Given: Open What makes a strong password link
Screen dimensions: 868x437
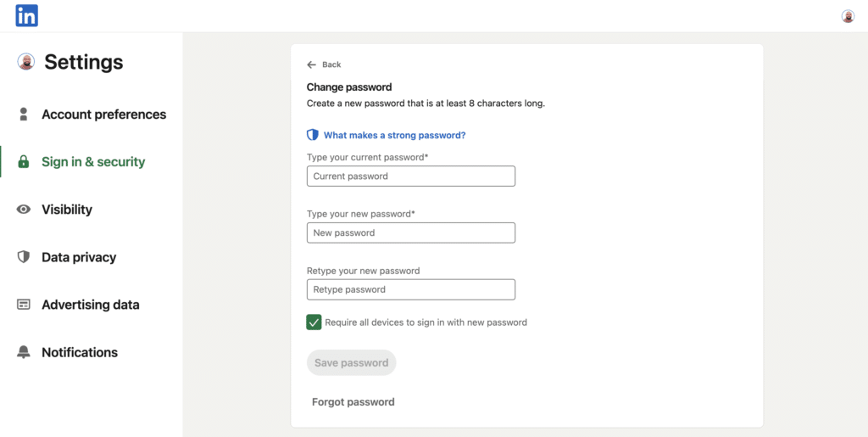Looking at the screenshot, I should point(395,135).
